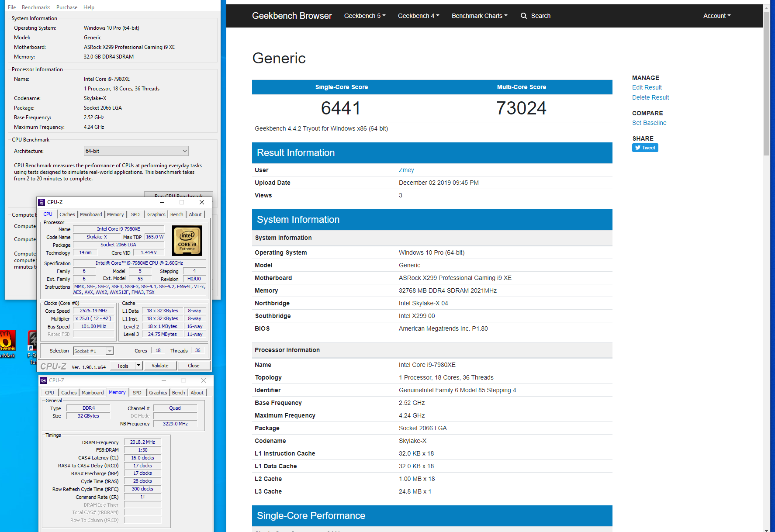This screenshot has height=532, width=775.
Task: Switch to Graphics tab in upper CPU-Z
Action: point(156,214)
